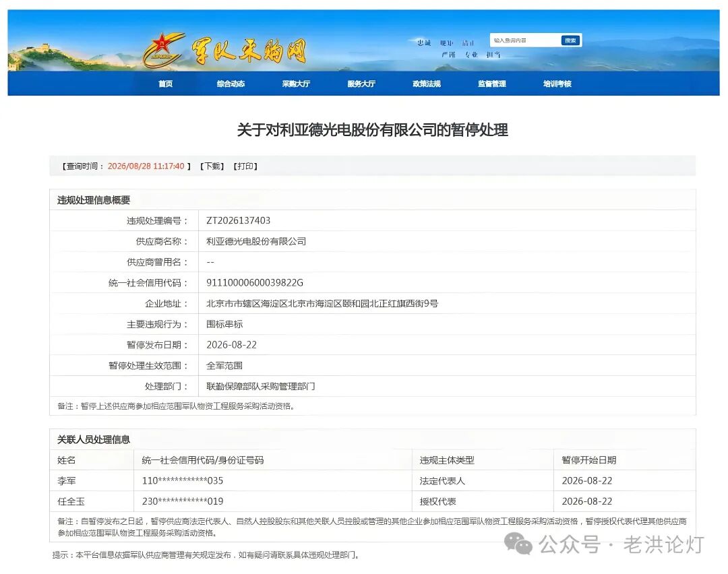This screenshot has width=728, height=574.
Task: Select the name 任全玉 in table
Action: pyautogui.click(x=71, y=501)
